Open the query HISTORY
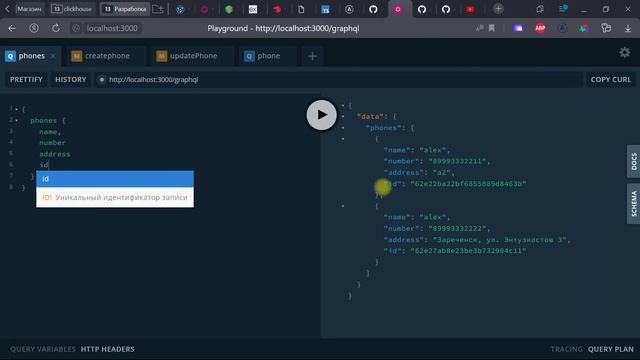This screenshot has height=360, width=640. pyautogui.click(x=71, y=80)
